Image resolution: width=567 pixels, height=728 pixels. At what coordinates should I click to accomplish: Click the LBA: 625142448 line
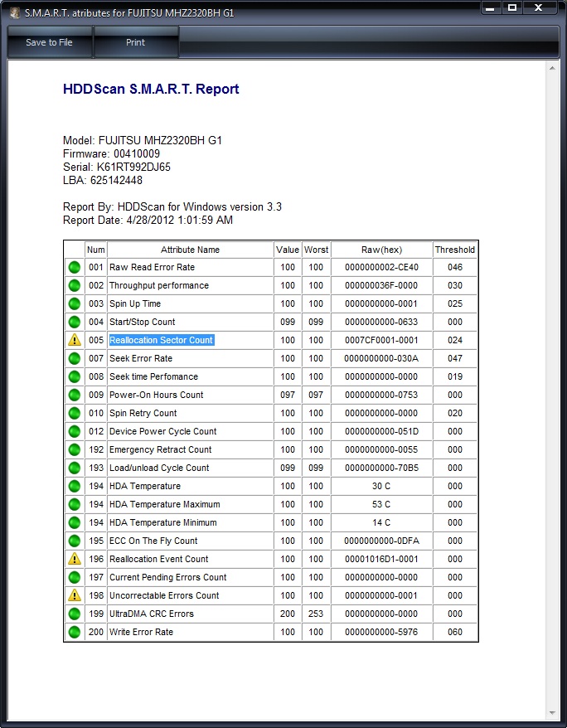click(103, 180)
